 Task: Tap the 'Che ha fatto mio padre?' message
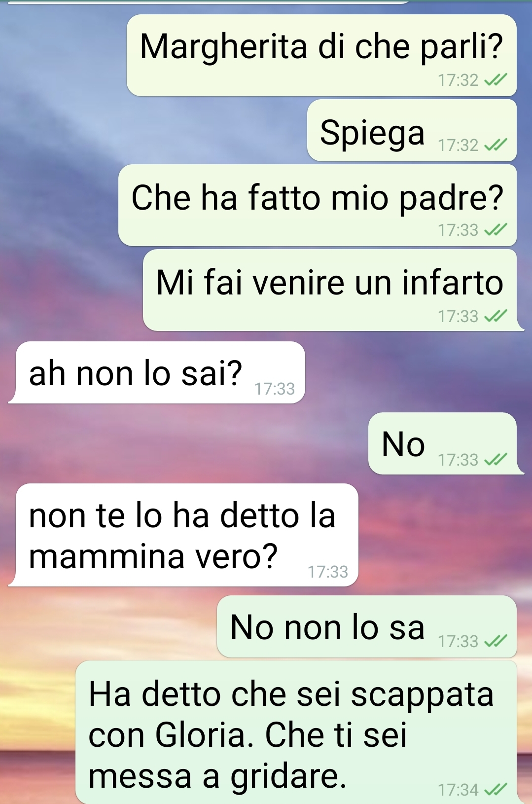tap(318, 205)
